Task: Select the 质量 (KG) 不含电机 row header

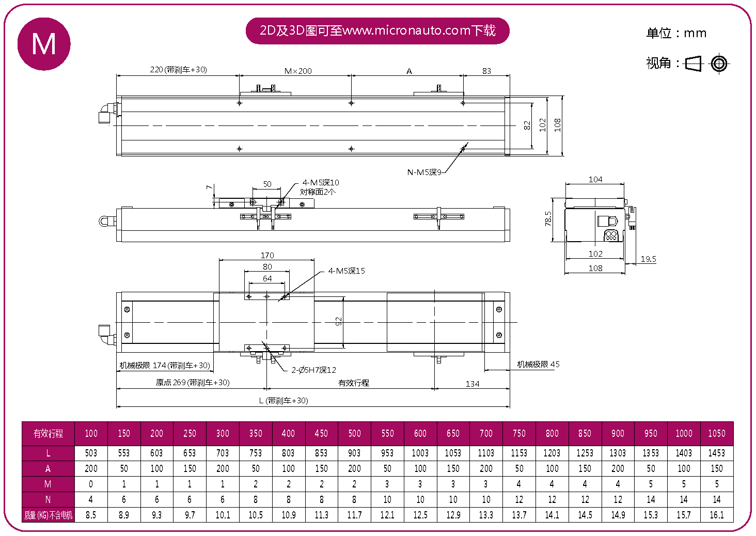Action: coord(48,515)
